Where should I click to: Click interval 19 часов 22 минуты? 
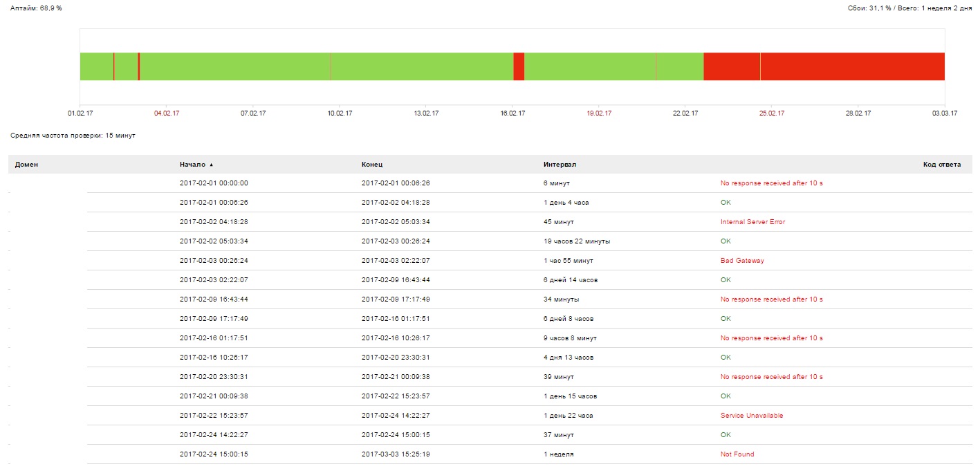(x=577, y=241)
